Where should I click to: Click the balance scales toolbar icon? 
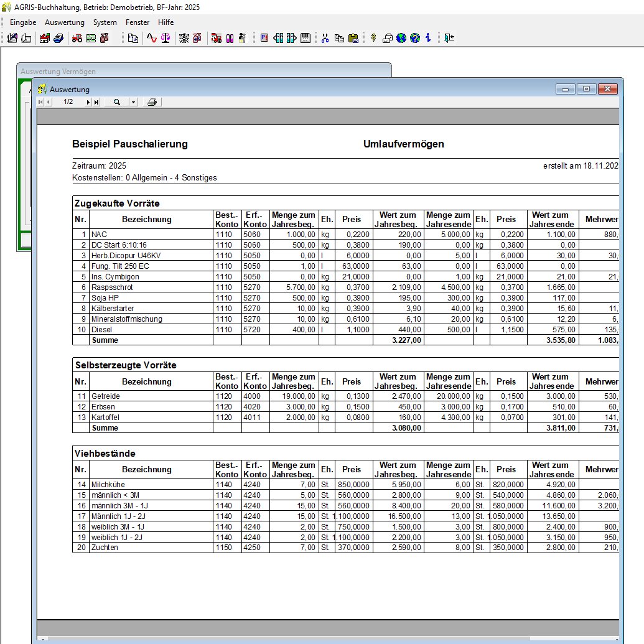(165, 38)
